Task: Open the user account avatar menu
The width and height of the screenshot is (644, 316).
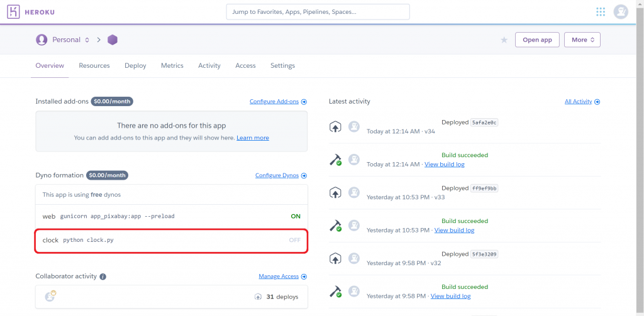Action: 621,12
